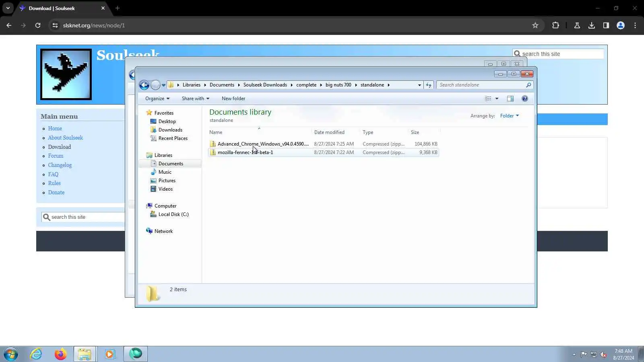This screenshot has width=644, height=362.
Task: Click the Soulseek bird logo image
Action: point(66,74)
